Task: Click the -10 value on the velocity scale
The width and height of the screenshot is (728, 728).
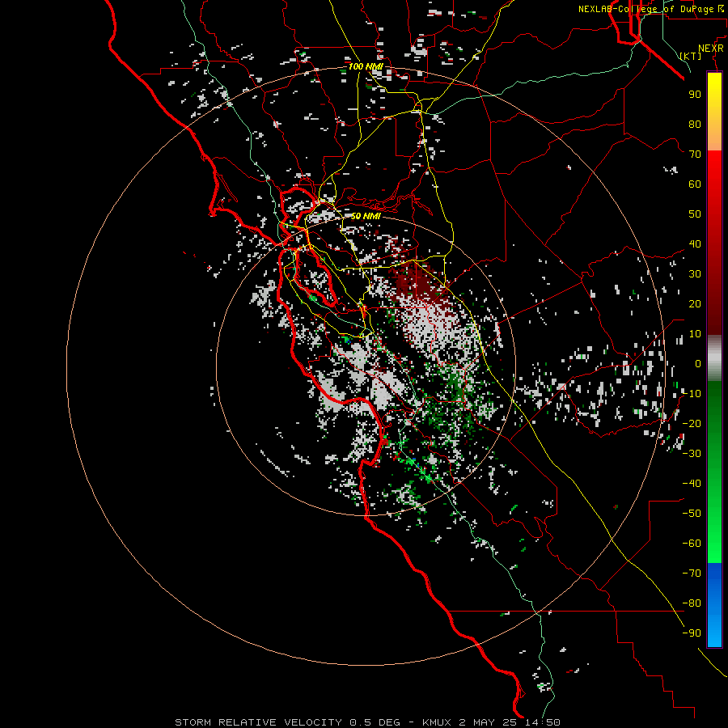Action: [692, 394]
